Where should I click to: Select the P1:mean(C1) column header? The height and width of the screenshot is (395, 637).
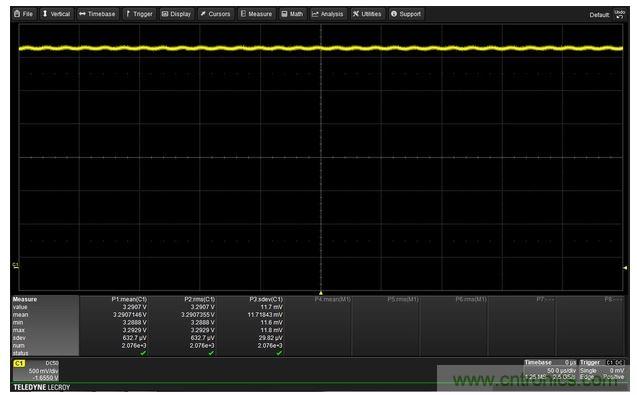[129, 299]
